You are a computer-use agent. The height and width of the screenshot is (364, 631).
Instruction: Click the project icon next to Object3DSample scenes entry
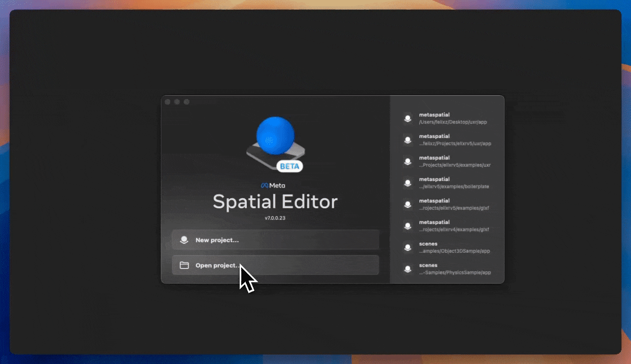[408, 247]
